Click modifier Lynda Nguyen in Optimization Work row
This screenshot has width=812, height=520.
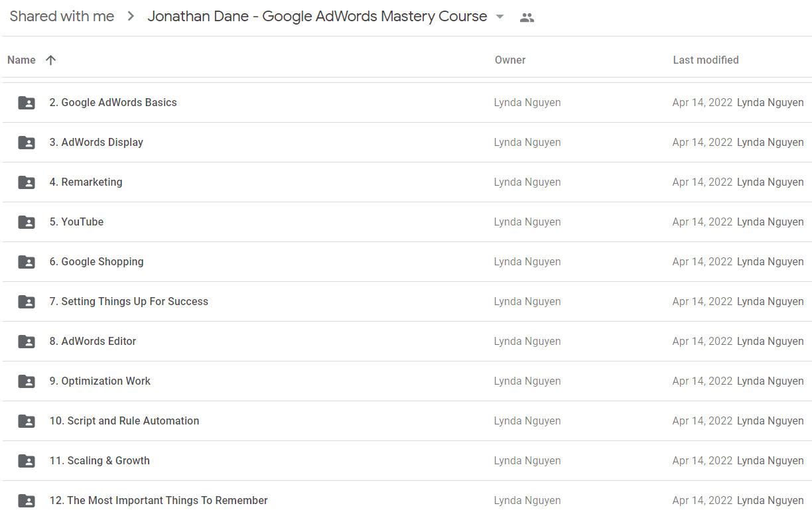coord(770,381)
